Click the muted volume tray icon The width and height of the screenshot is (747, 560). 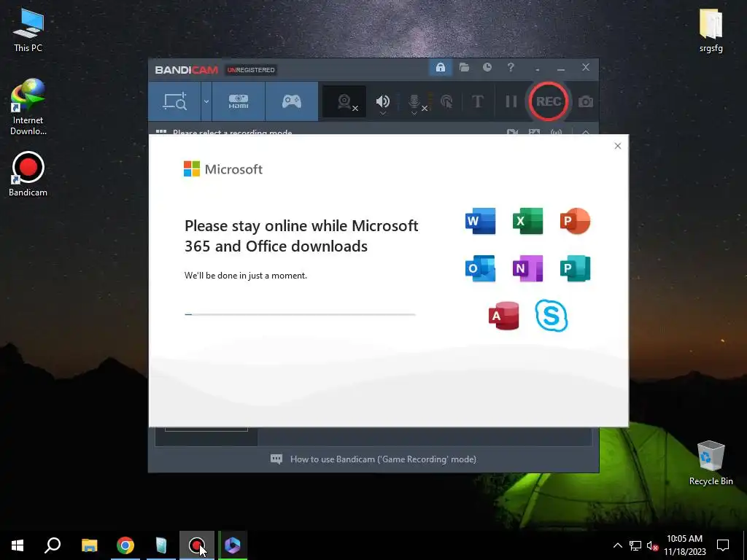pos(652,545)
